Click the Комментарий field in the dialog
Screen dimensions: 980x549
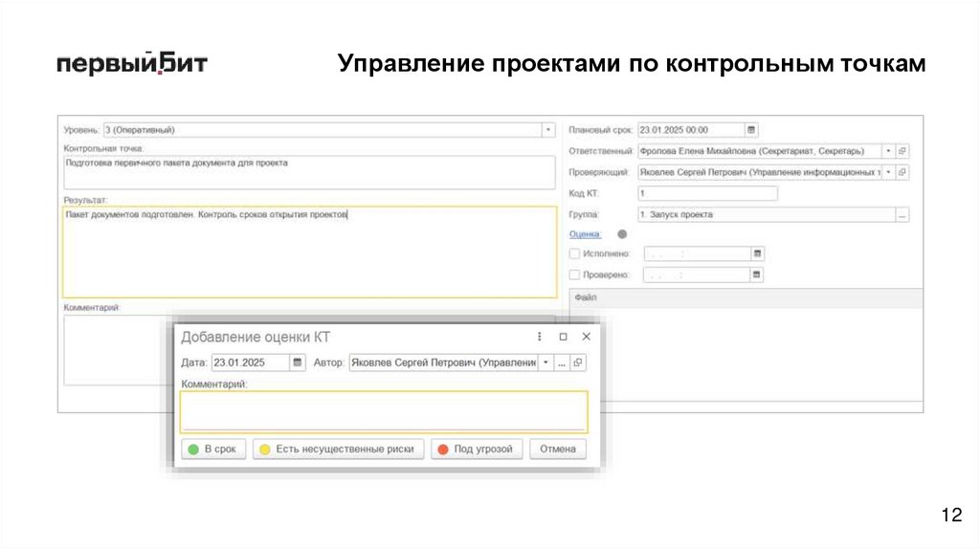coord(383,411)
